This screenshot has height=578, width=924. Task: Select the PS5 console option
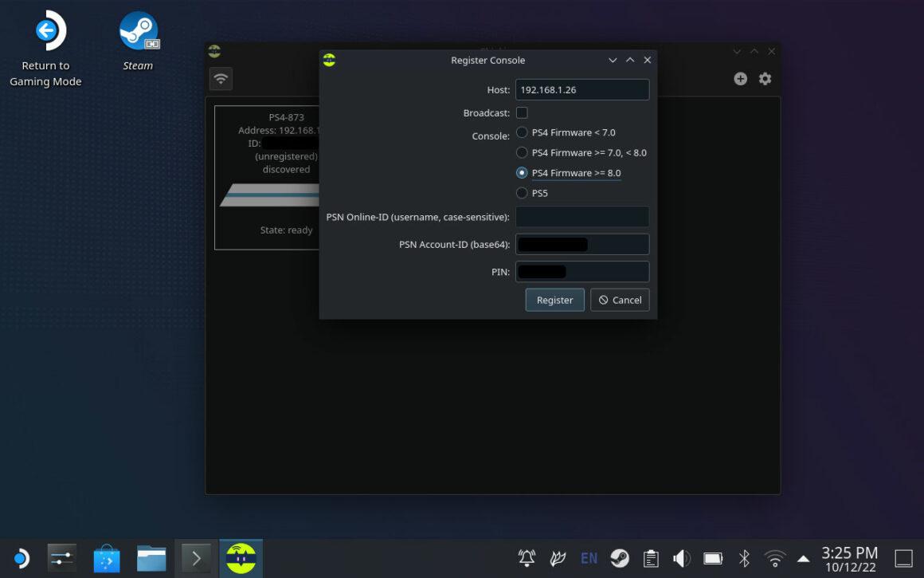click(x=522, y=193)
